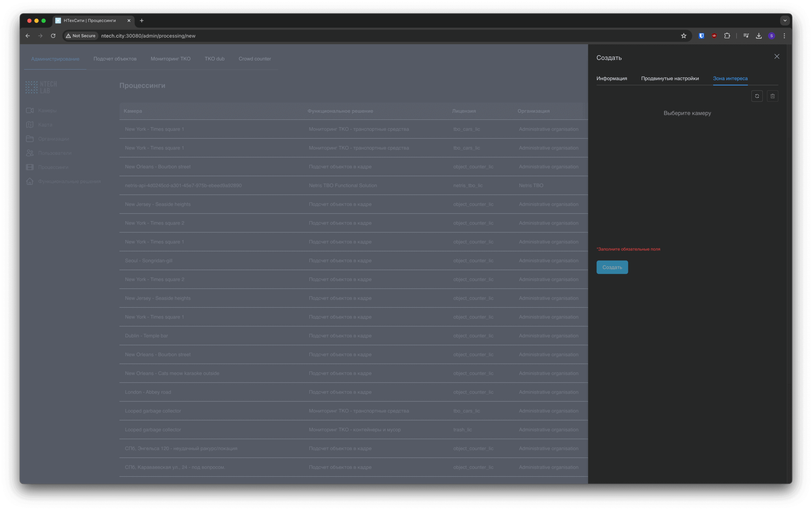The height and width of the screenshot is (510, 812).
Task: Open the Bitwarden extension icon
Action: coord(701,36)
